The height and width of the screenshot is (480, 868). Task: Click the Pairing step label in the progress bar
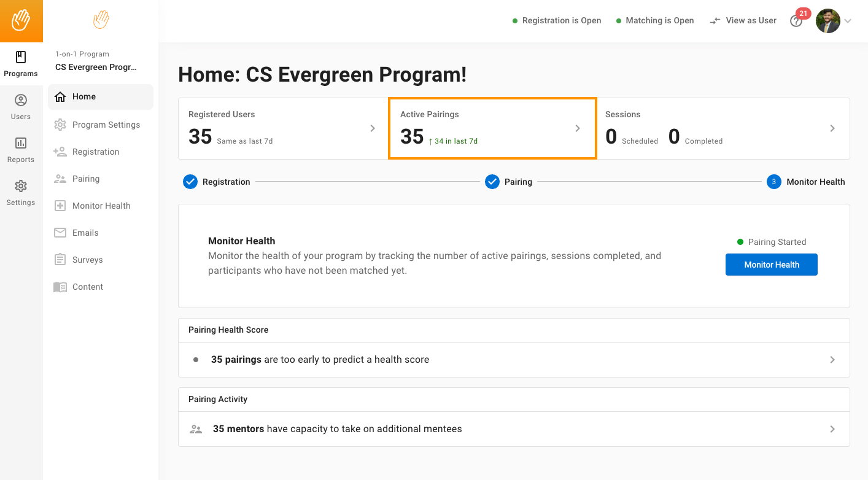(518, 182)
